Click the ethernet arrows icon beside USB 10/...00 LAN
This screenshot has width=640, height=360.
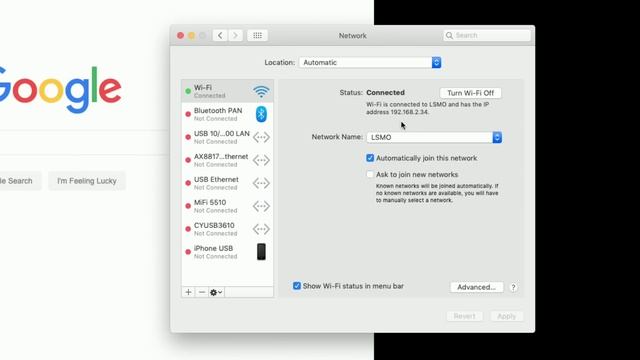(x=261, y=137)
